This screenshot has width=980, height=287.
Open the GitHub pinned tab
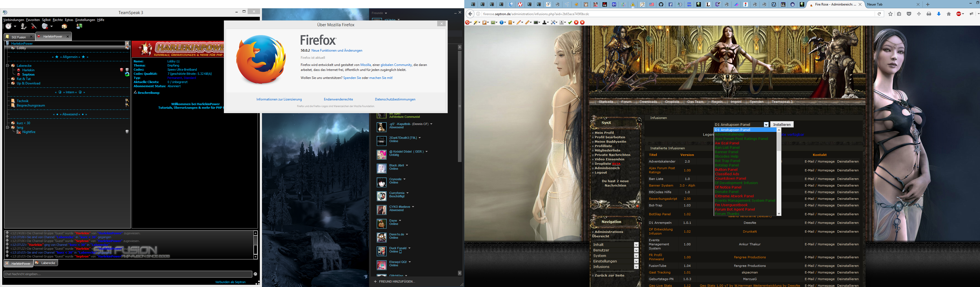[661, 4]
